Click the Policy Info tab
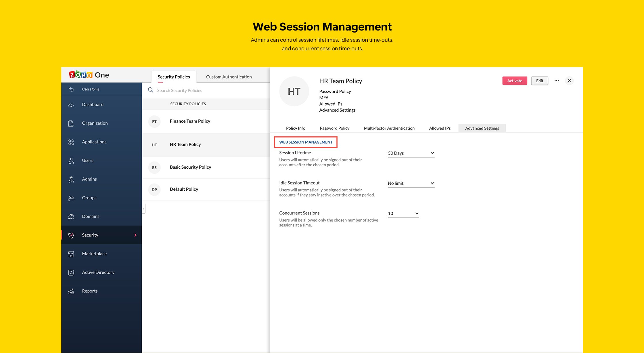Screen dimensions: 644x353 point(295,128)
